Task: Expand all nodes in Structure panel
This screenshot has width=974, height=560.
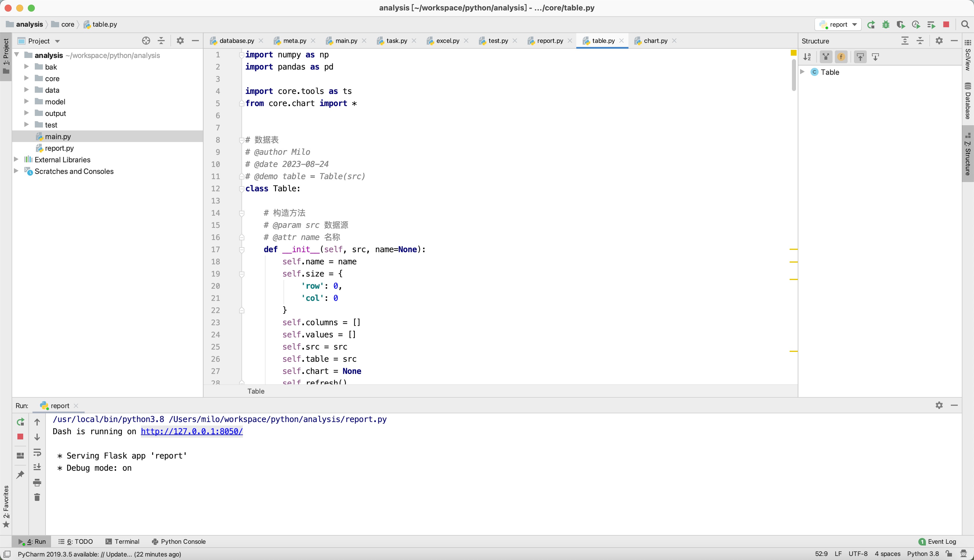Action: point(905,41)
